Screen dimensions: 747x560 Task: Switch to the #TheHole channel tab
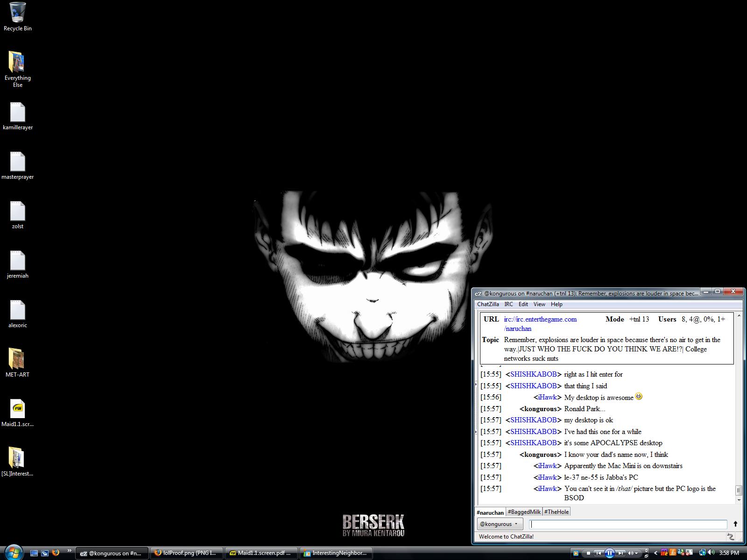coord(557,512)
